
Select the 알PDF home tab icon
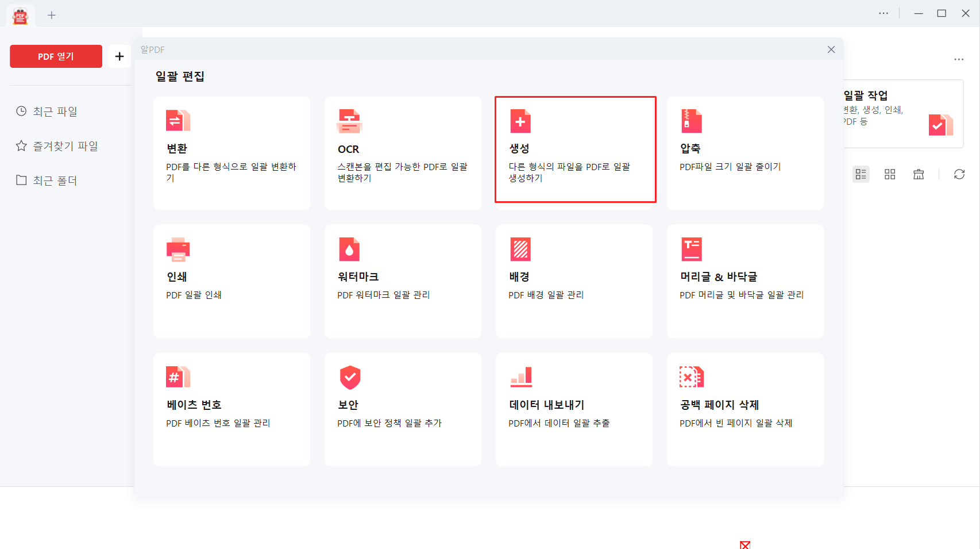click(21, 16)
